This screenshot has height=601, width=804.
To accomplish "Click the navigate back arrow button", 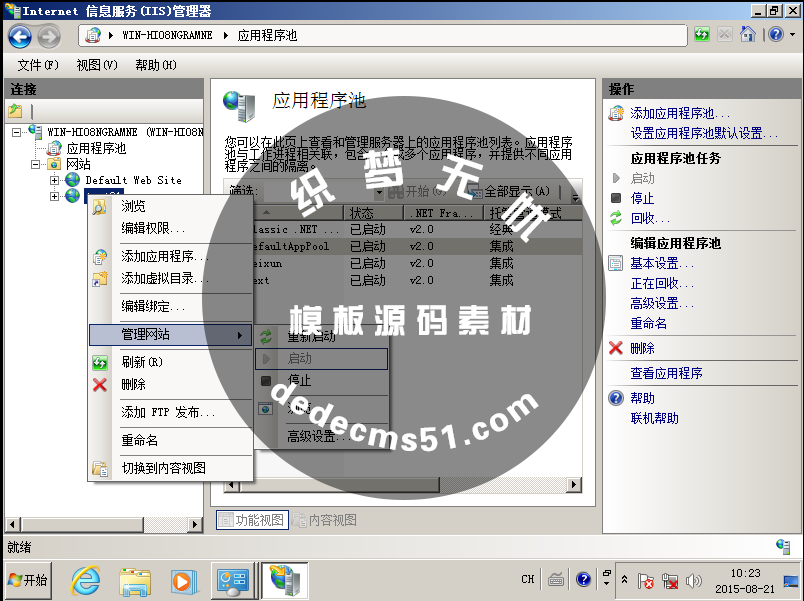I will tap(20, 36).
